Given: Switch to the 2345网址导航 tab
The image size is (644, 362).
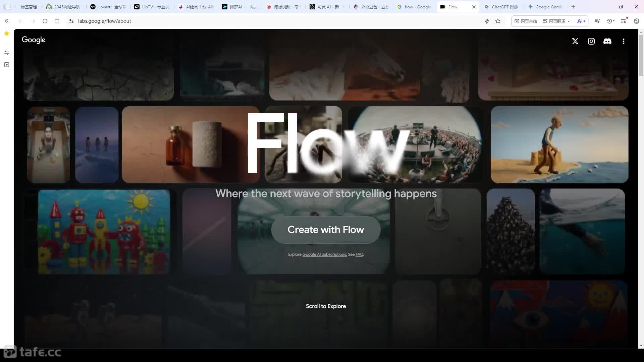Looking at the screenshot, I should [x=64, y=7].
